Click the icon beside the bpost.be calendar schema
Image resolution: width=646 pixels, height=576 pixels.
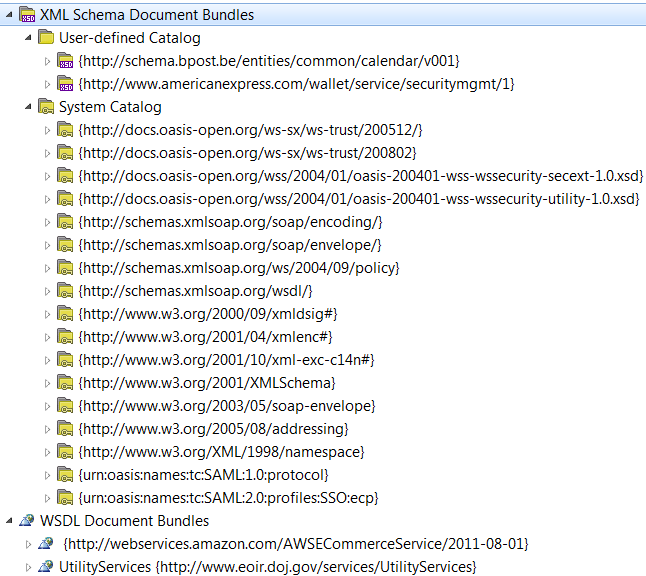tap(65, 61)
